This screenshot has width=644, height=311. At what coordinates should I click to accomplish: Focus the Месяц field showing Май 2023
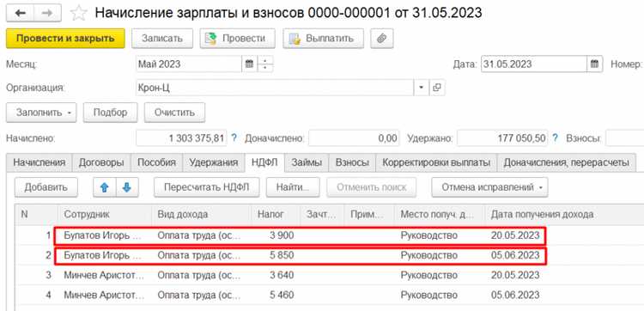[x=189, y=64]
